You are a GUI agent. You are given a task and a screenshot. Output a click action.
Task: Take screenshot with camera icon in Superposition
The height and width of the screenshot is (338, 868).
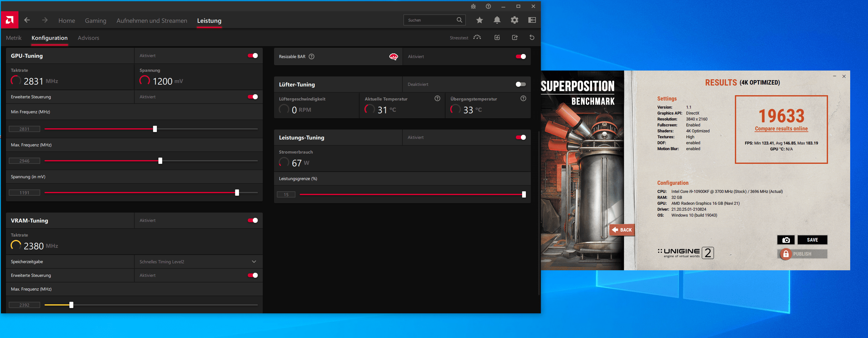click(x=786, y=240)
